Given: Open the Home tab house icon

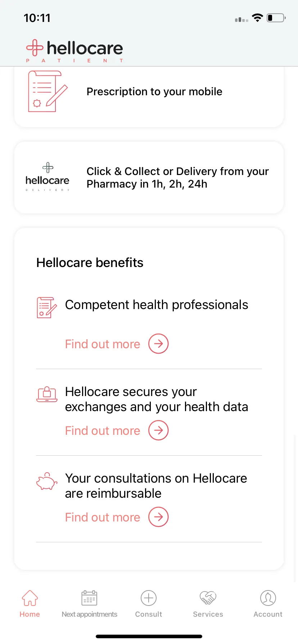Looking at the screenshot, I should click(x=30, y=598).
